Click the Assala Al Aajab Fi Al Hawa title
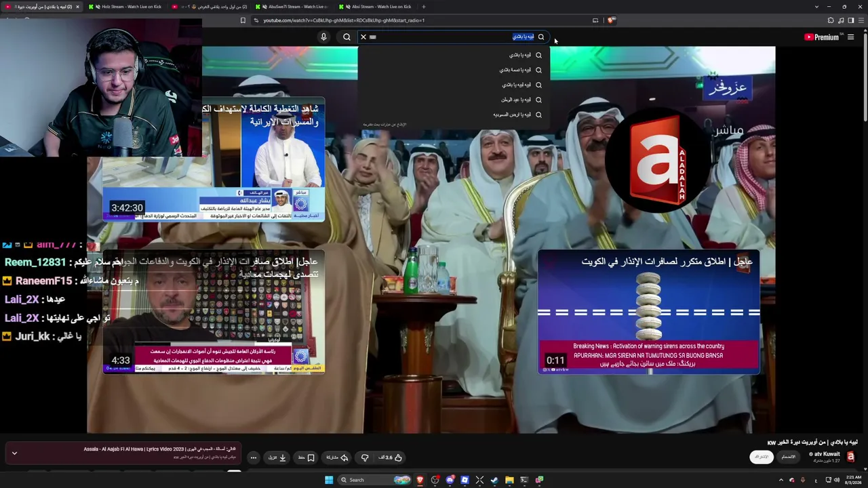Viewport: 868px width, 488px height. [x=160, y=449]
